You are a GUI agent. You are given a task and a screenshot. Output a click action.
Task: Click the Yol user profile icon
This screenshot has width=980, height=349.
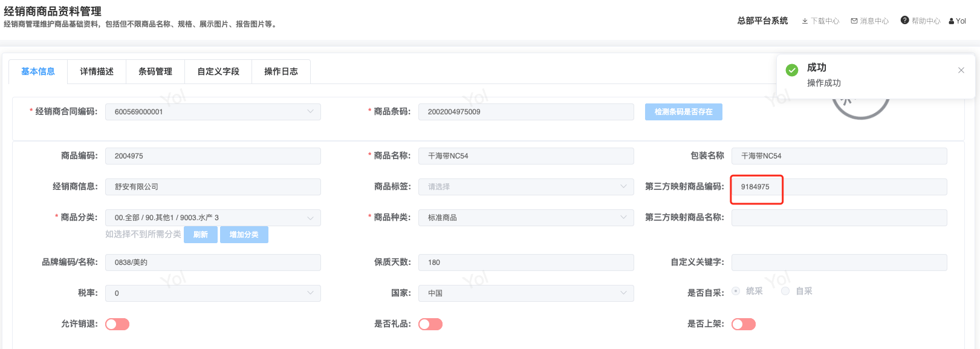click(952, 21)
